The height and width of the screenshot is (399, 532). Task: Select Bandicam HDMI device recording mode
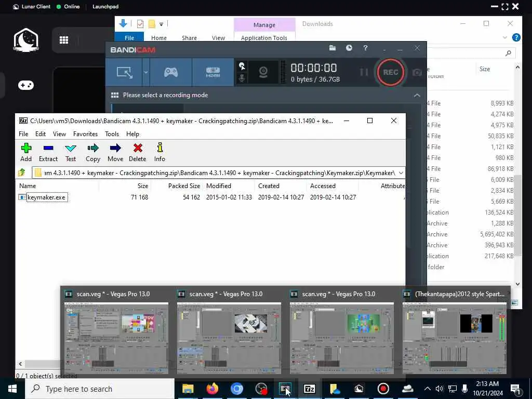pyautogui.click(x=212, y=72)
